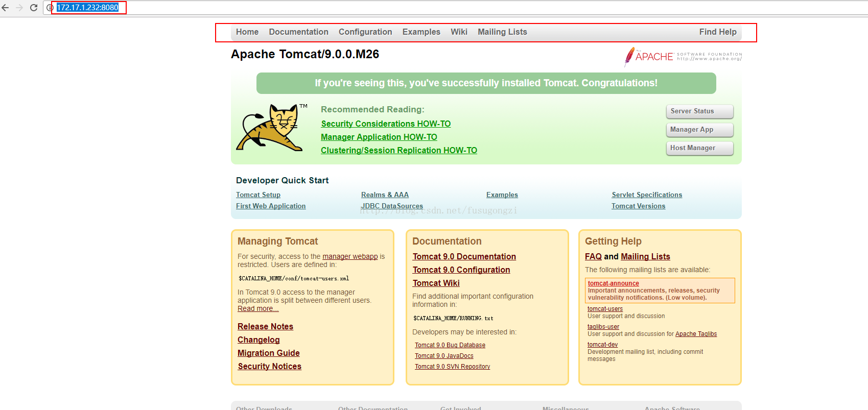Open Tomcat 9.0 JavaDocs link

tap(444, 356)
